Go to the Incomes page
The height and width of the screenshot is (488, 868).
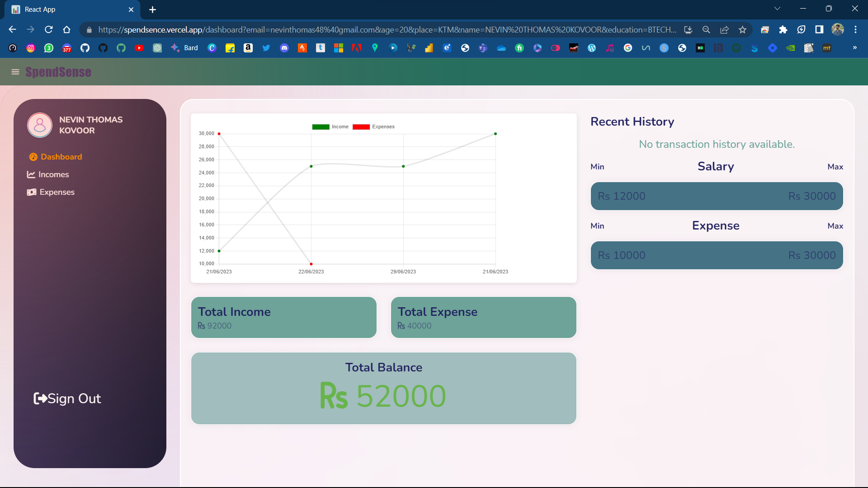pos(53,174)
